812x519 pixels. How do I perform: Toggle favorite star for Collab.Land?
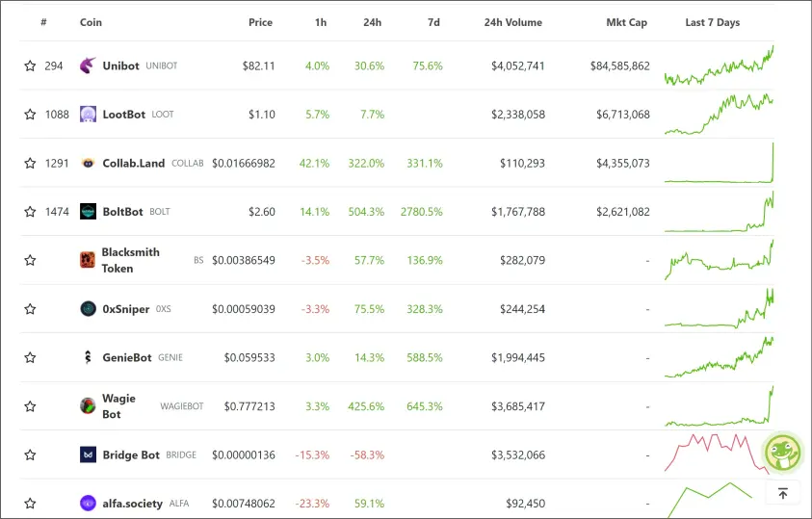tap(30, 163)
